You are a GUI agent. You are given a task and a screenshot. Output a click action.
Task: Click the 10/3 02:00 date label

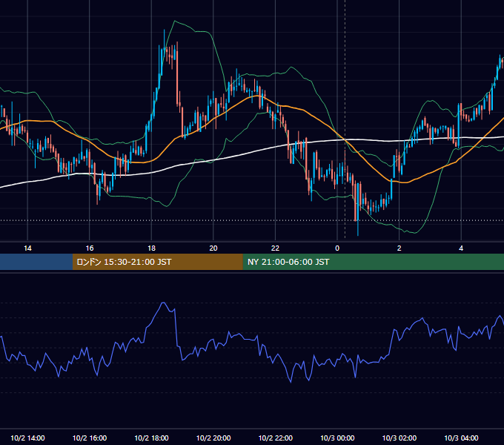tap(399, 438)
